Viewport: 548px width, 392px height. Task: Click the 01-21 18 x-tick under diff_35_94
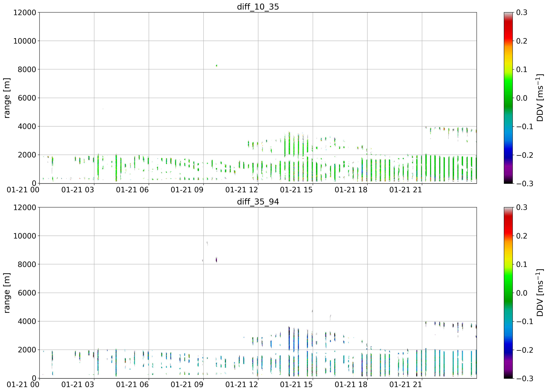coord(351,385)
